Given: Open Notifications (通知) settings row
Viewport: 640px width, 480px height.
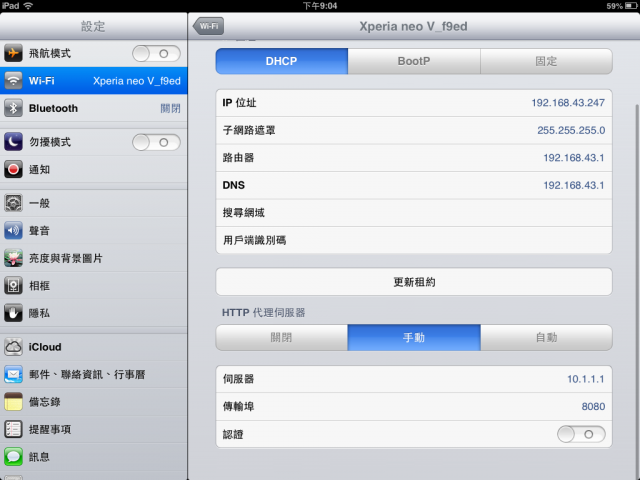Looking at the screenshot, I should [x=93, y=169].
